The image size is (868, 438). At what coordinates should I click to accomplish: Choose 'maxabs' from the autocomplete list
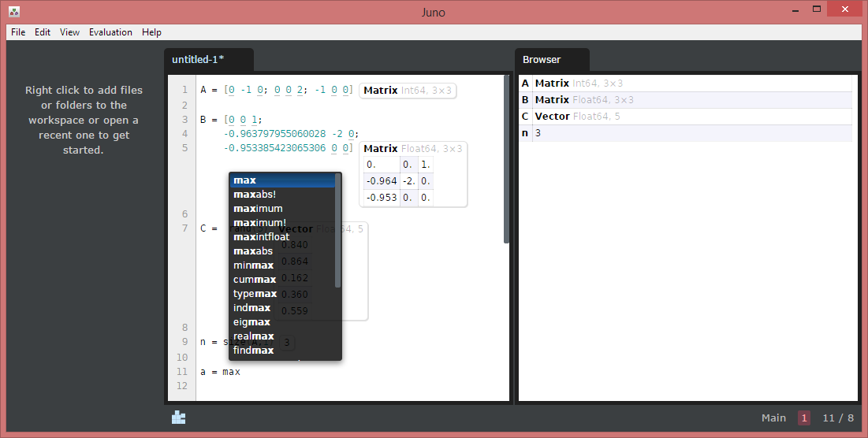coord(282,251)
